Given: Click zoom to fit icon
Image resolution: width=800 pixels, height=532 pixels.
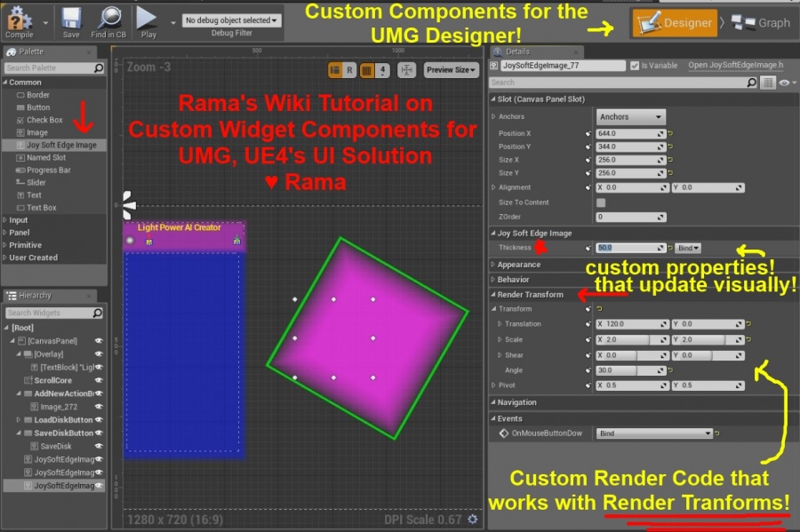Looking at the screenshot, I should 406,70.
